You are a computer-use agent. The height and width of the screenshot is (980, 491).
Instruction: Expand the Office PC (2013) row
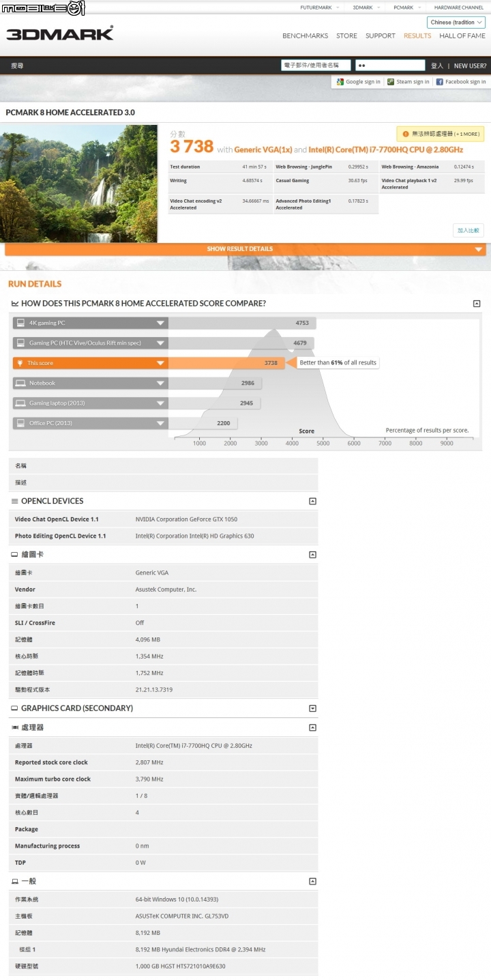tap(160, 423)
